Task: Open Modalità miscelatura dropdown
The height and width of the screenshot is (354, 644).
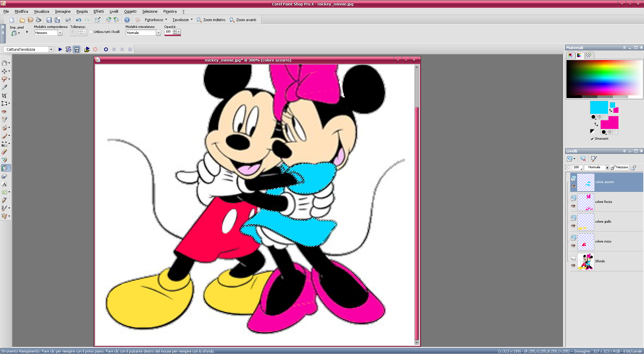Action: click(158, 33)
